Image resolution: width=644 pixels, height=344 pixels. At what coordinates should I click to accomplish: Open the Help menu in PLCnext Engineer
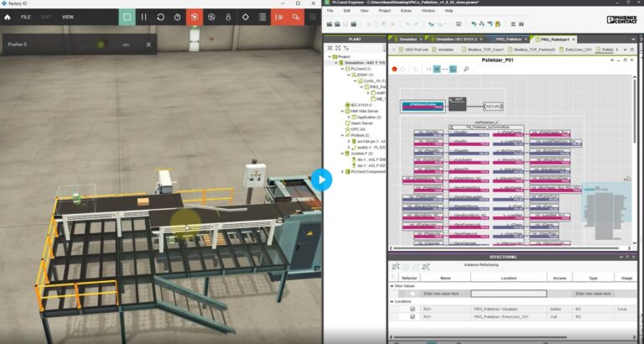(x=449, y=11)
